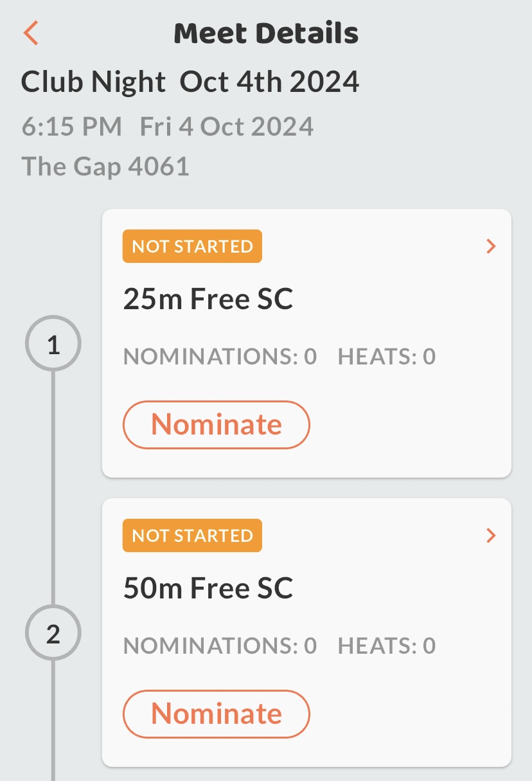Nominate for the 25m Free SC event
This screenshot has height=781, width=532.
click(216, 424)
